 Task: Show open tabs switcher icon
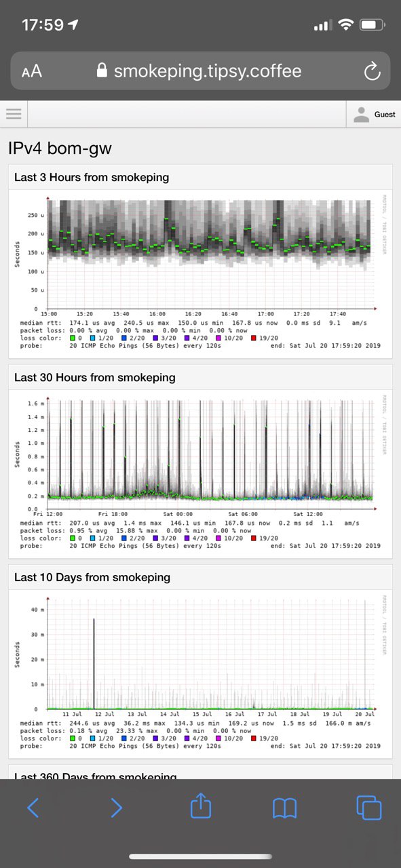tap(369, 807)
